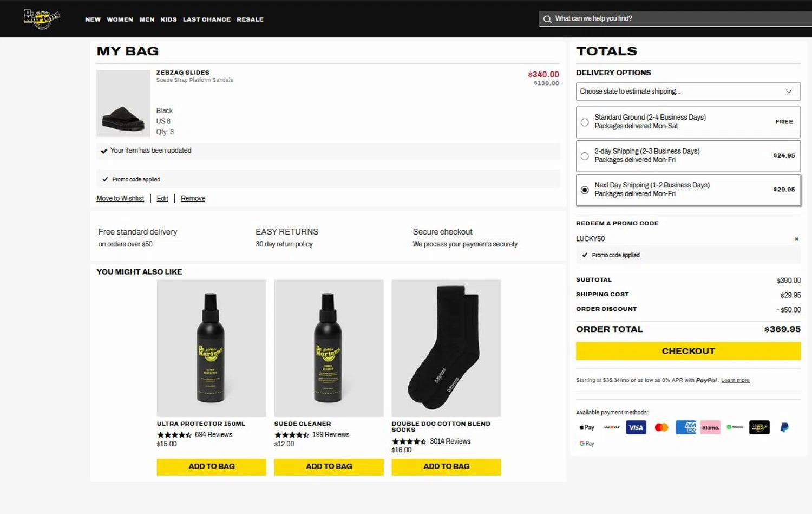Click the Dr. Martens logo
Image resolution: width=812 pixels, height=514 pixels.
(x=42, y=18)
